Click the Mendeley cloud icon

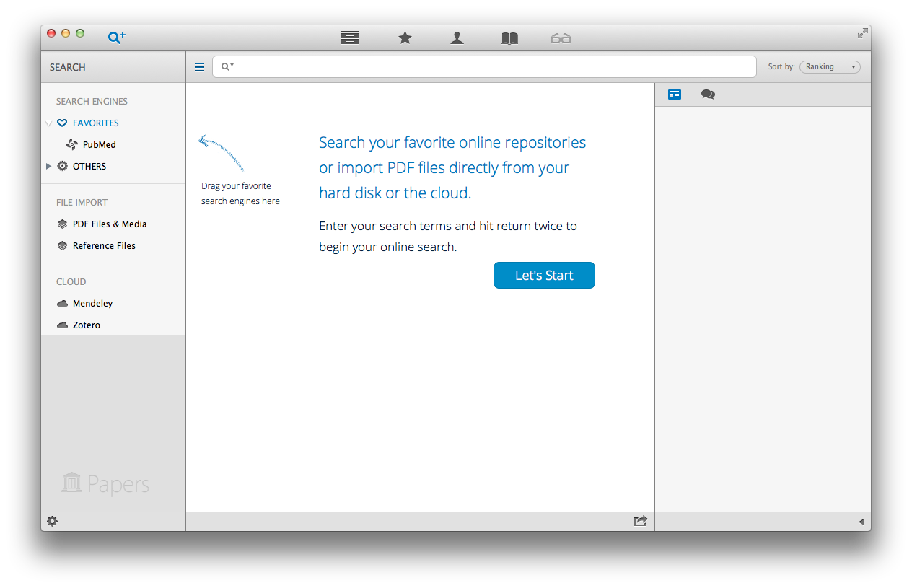pyautogui.click(x=62, y=304)
